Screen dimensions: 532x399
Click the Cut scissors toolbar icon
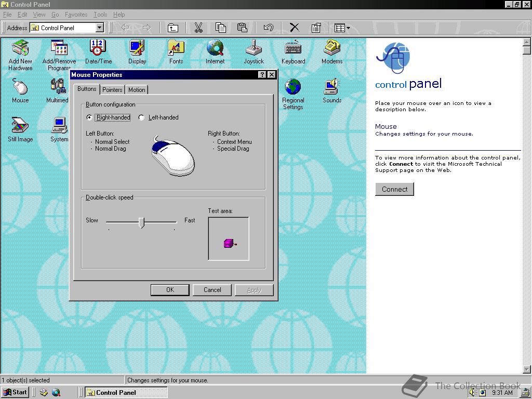pos(198,28)
